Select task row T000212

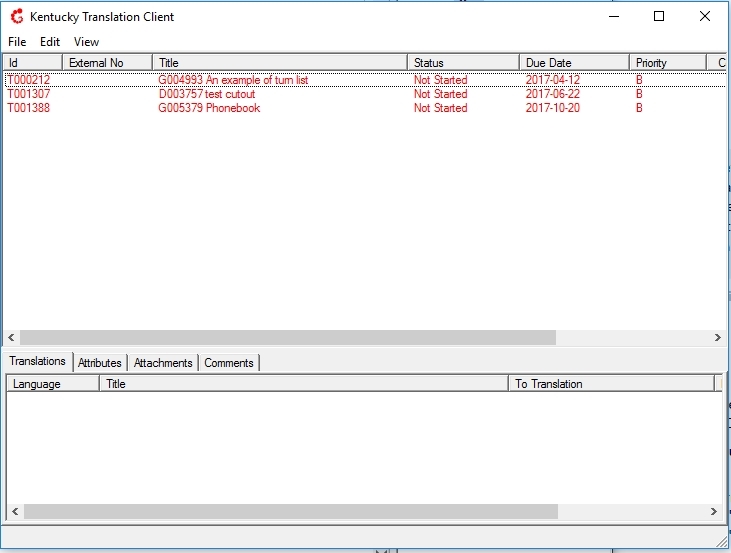click(29, 80)
